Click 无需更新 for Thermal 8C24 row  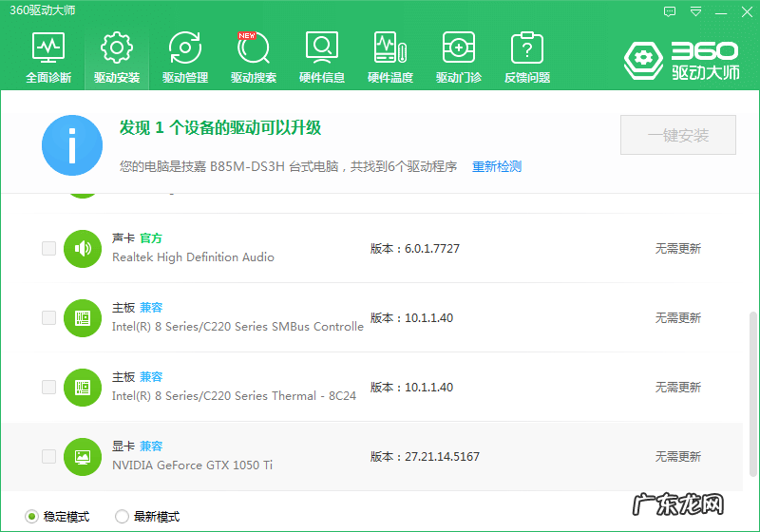pos(678,388)
